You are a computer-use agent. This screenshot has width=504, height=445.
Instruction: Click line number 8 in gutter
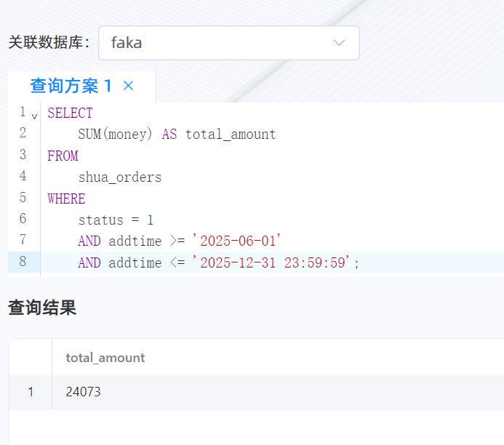click(x=23, y=261)
